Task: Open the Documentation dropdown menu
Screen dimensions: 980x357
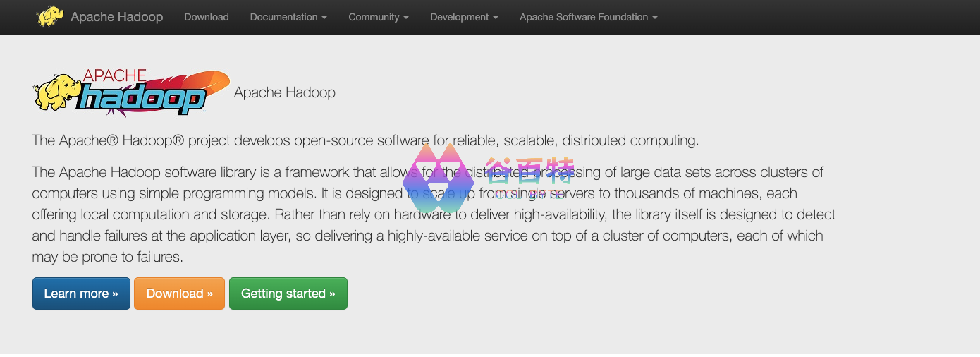Action: click(288, 17)
